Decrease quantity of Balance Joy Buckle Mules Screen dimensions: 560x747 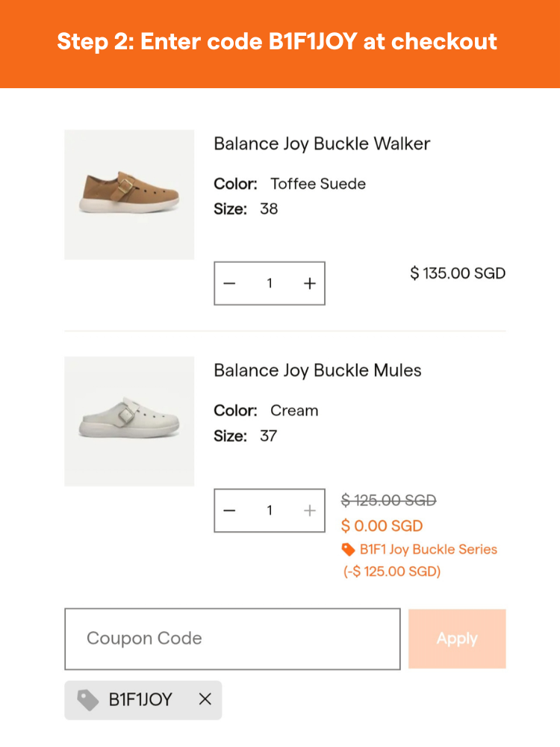[x=230, y=511]
